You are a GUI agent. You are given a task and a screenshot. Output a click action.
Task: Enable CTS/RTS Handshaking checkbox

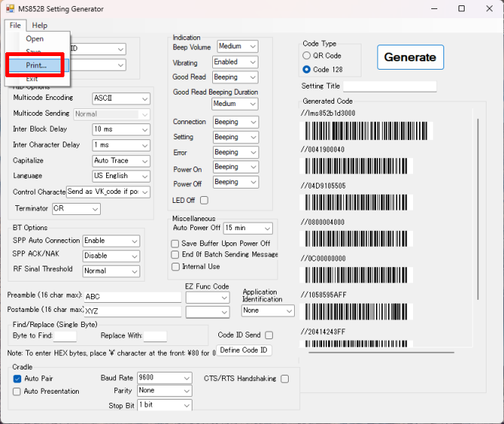[x=285, y=379]
